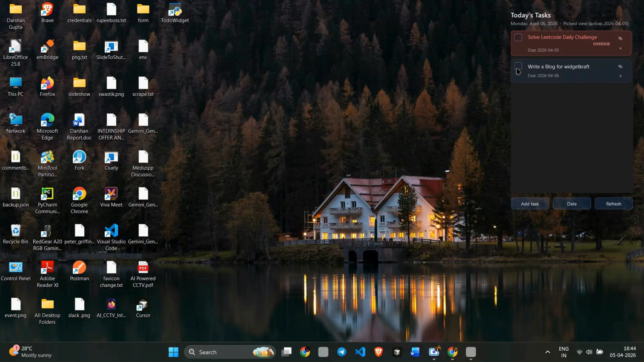644x362 pixels.
Task: Expand the hidden system tray icons chevron
Action: pyautogui.click(x=547, y=352)
